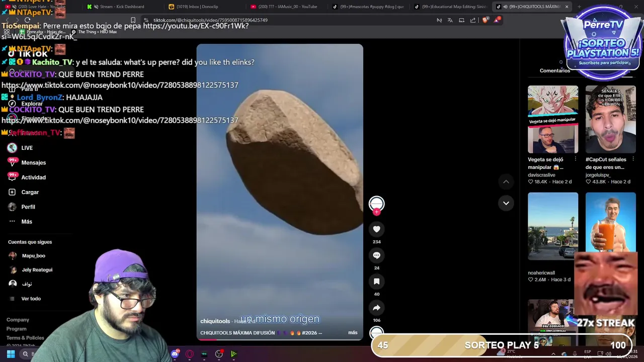The image size is (644, 362).
Task: Open the Terms & Policies footer link
Action: click(x=25, y=338)
